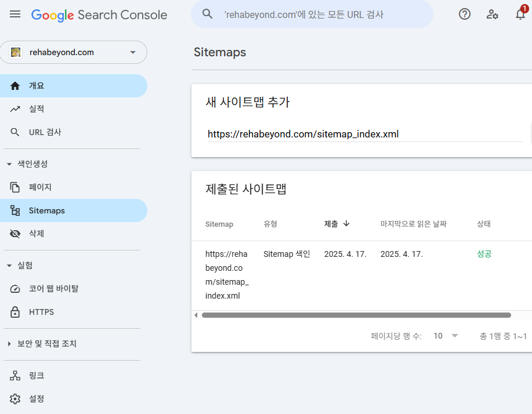
Task: Click the help question mark icon
Action: coord(465,14)
